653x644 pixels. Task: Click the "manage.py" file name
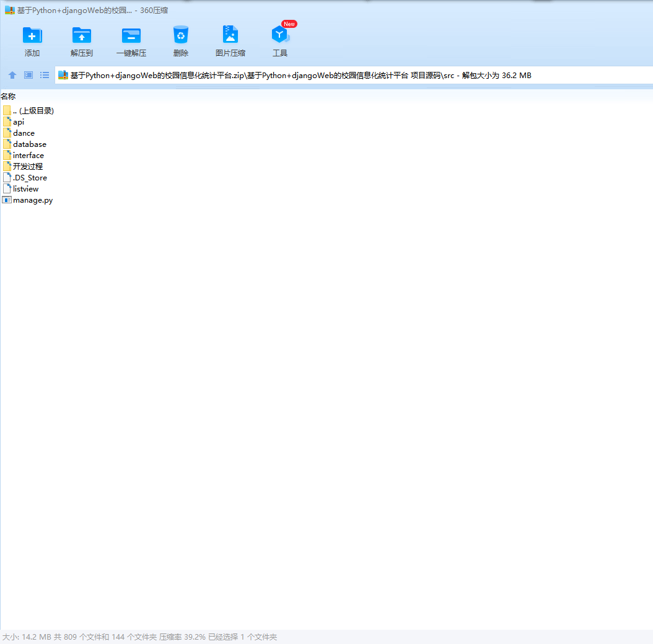[33, 200]
